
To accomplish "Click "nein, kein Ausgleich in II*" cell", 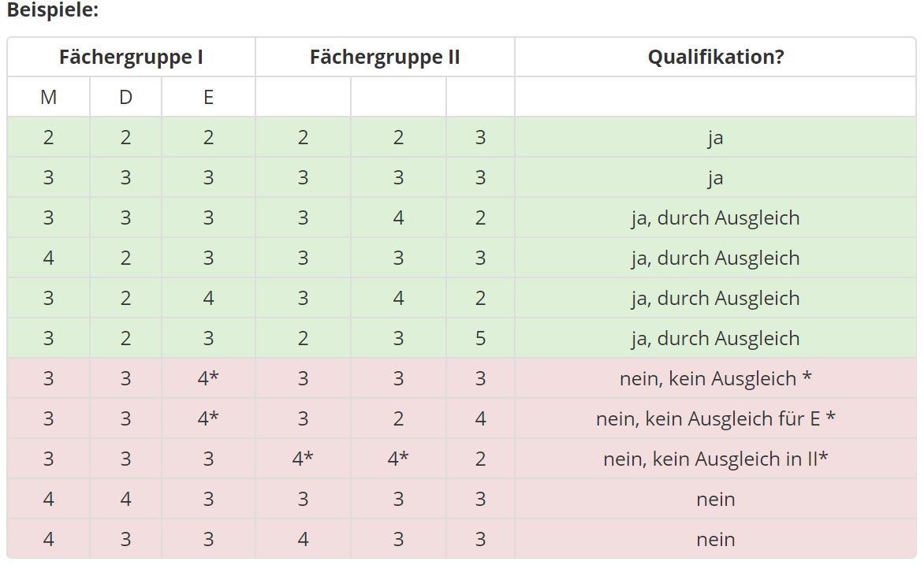I will [715, 459].
